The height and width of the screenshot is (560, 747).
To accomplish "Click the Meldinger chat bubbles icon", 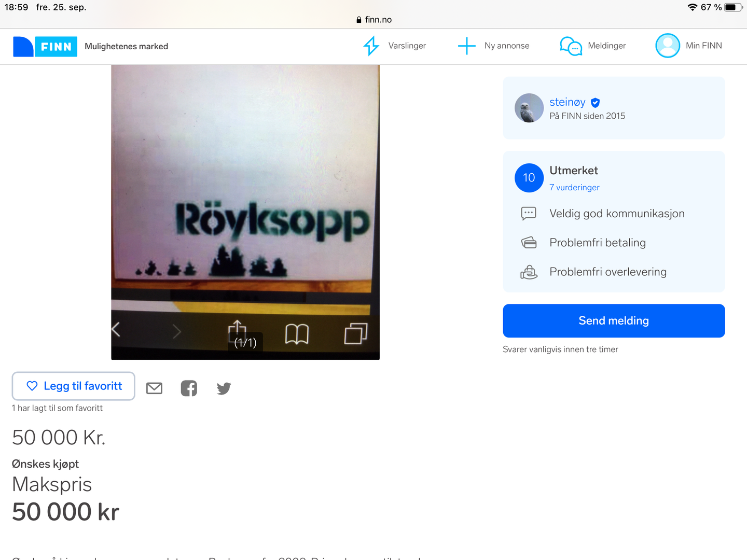I will 571,46.
